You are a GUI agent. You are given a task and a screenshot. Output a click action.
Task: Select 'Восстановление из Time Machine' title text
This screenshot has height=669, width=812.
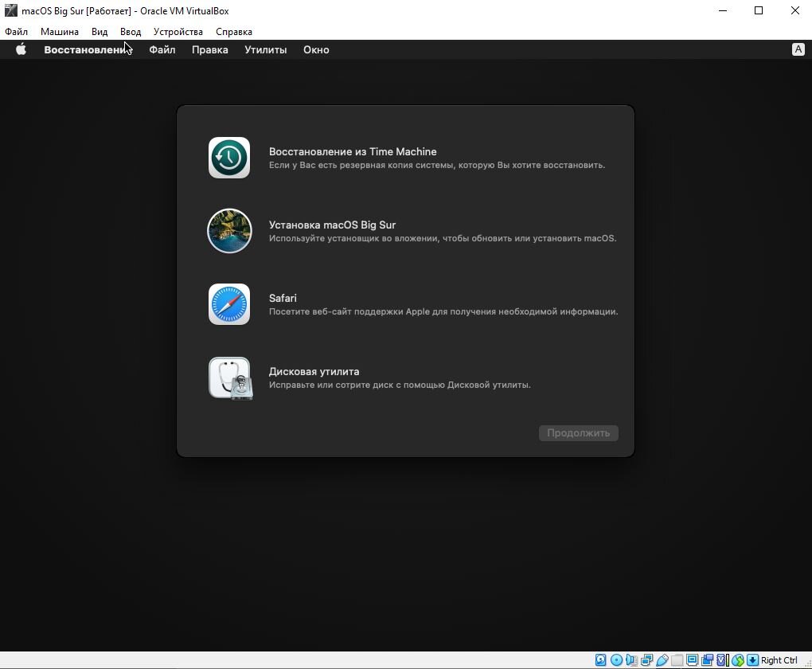(x=353, y=151)
